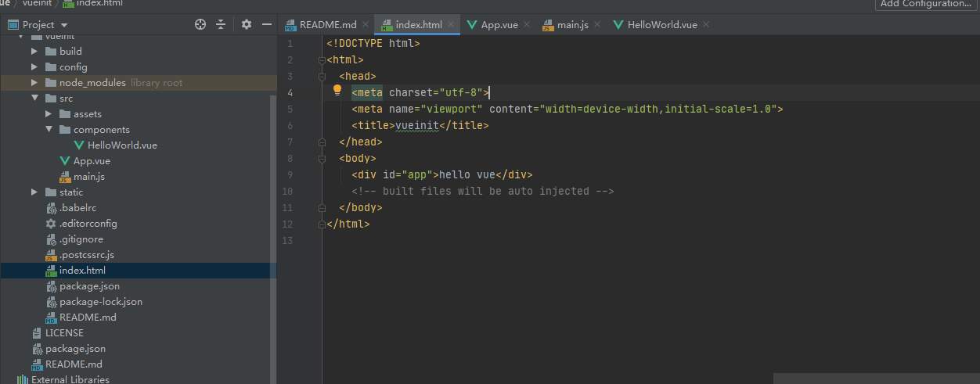Click the vueinit title text in editor
The width and height of the screenshot is (980, 384).
[417, 126]
